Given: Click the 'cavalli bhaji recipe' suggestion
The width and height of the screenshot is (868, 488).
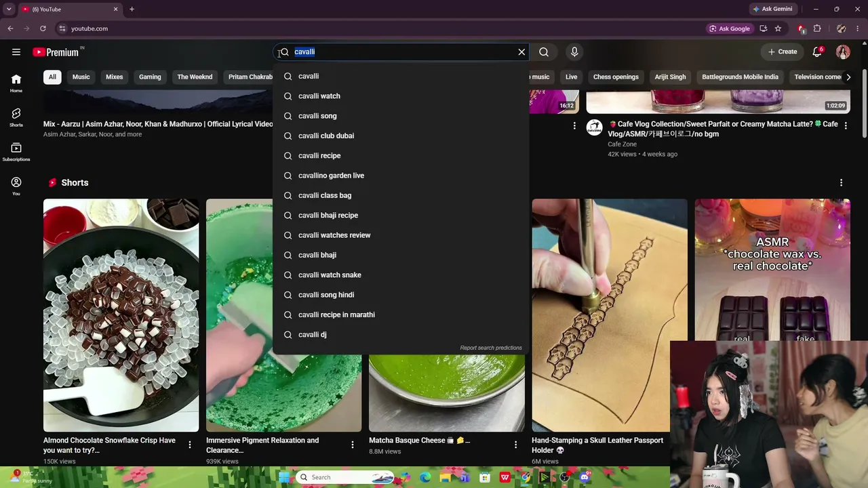Looking at the screenshot, I should click(x=401, y=216).
